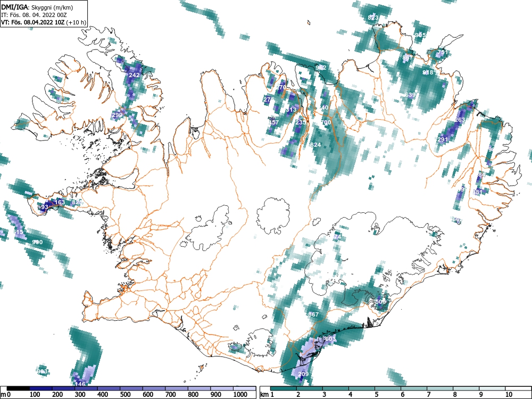Click the '962' value on the north coast
This screenshot has height=399, width=532.
(321, 68)
